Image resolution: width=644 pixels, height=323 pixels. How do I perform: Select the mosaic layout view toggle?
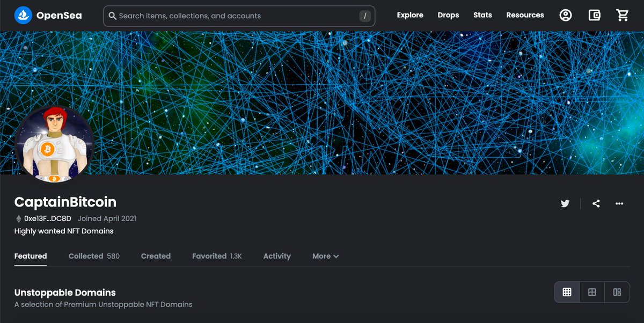tap(617, 292)
